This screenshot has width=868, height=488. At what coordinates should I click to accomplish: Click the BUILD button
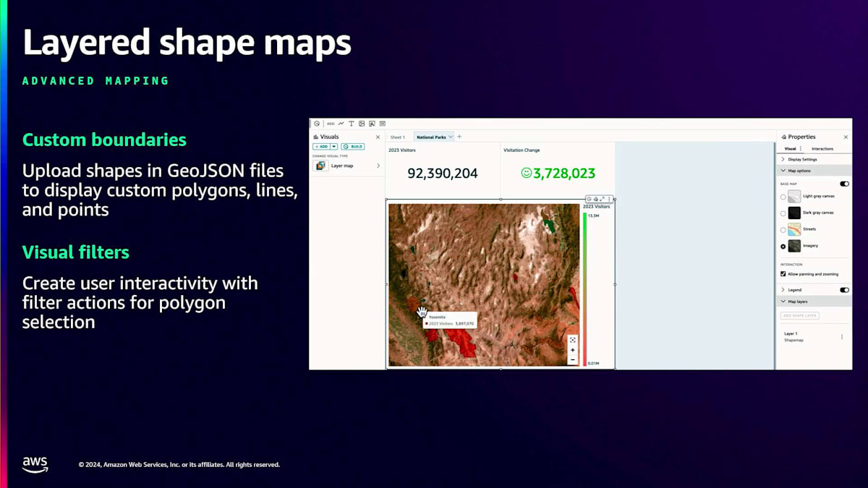pos(353,146)
